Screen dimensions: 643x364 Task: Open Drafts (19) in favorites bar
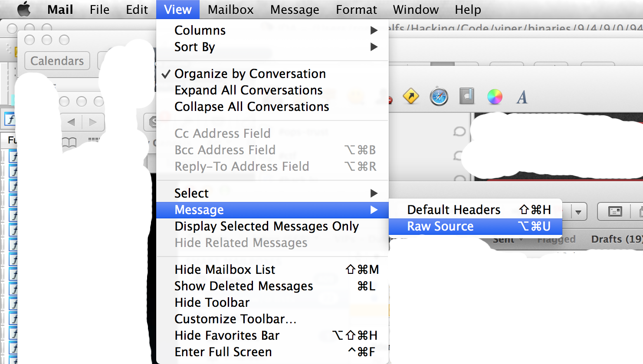tap(616, 239)
